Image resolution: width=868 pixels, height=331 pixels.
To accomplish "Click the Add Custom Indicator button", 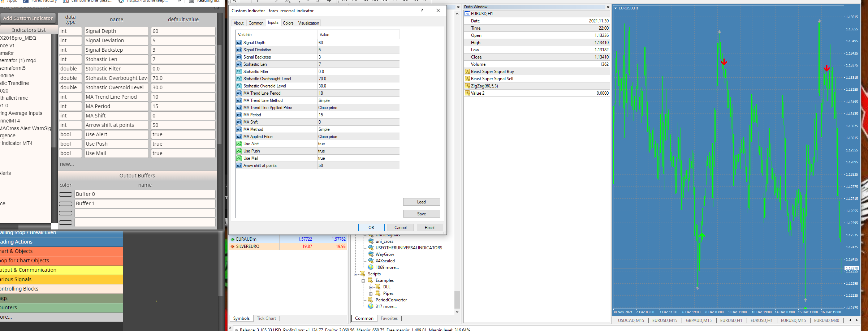I will [x=28, y=18].
